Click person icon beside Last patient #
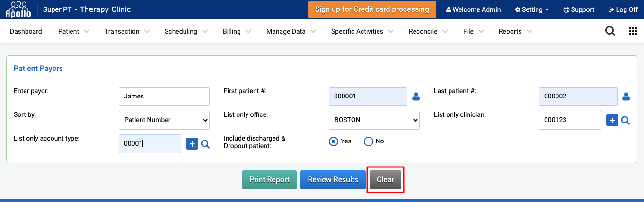The image size is (644, 202). (x=626, y=97)
